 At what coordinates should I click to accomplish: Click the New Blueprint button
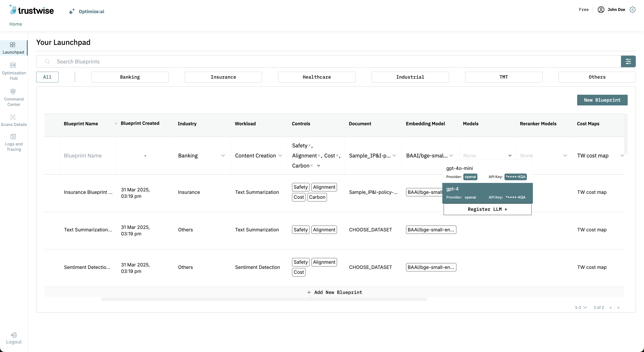click(x=602, y=100)
